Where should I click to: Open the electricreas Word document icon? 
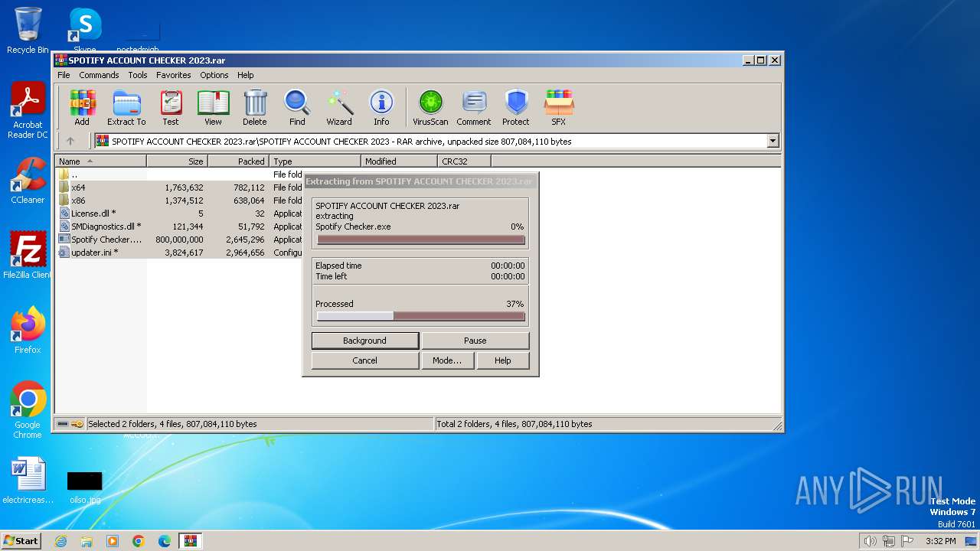pyautogui.click(x=28, y=481)
